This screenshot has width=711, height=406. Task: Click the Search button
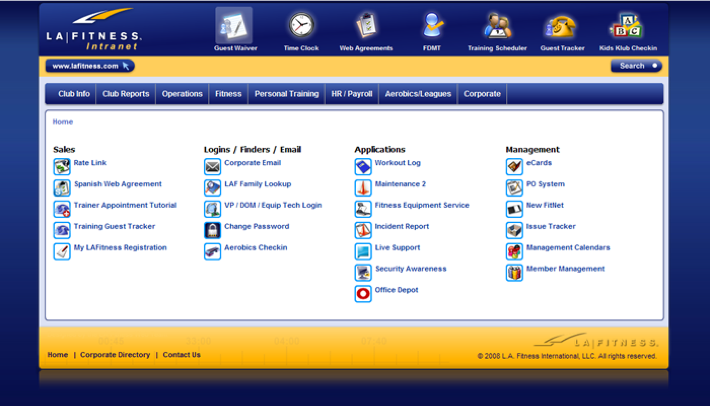(636, 66)
